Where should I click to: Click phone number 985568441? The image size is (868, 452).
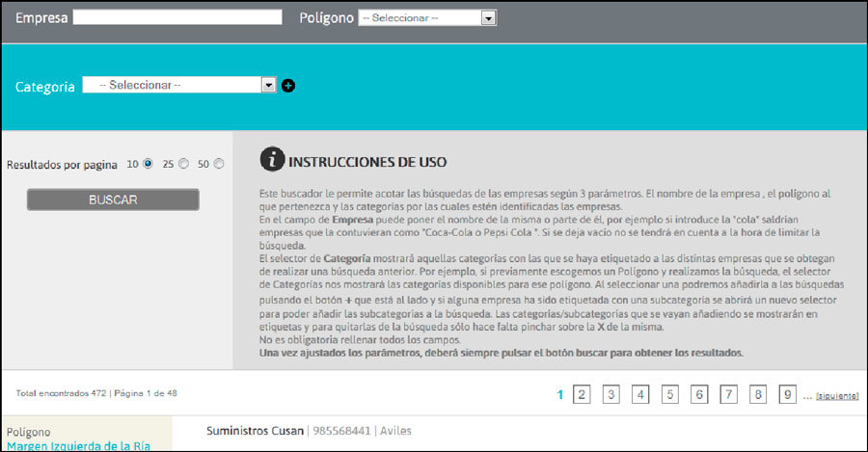pos(341,431)
